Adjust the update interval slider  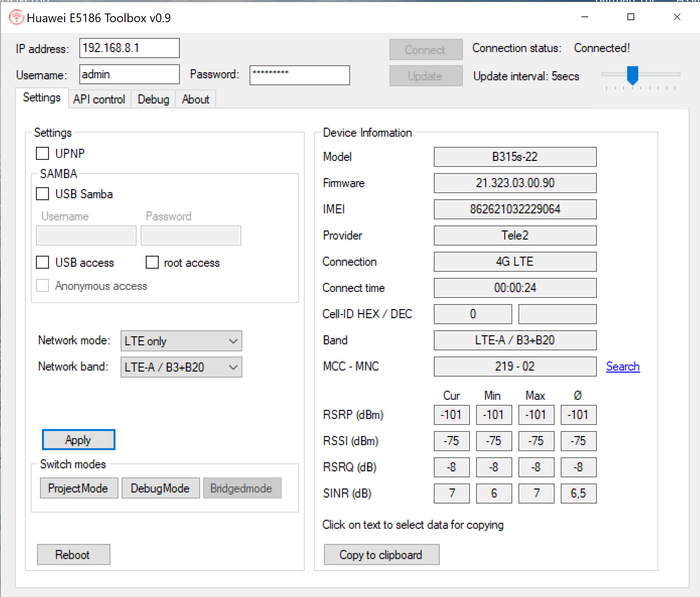(x=632, y=75)
